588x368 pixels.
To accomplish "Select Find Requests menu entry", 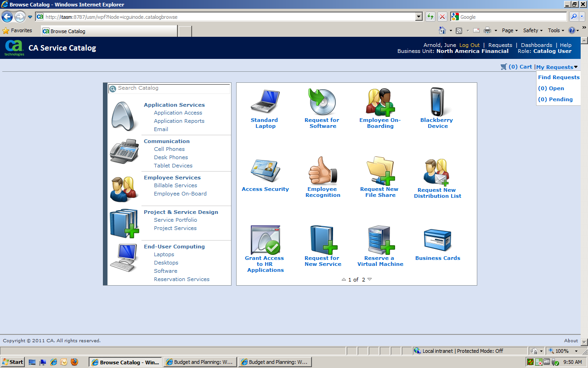I will tap(559, 77).
